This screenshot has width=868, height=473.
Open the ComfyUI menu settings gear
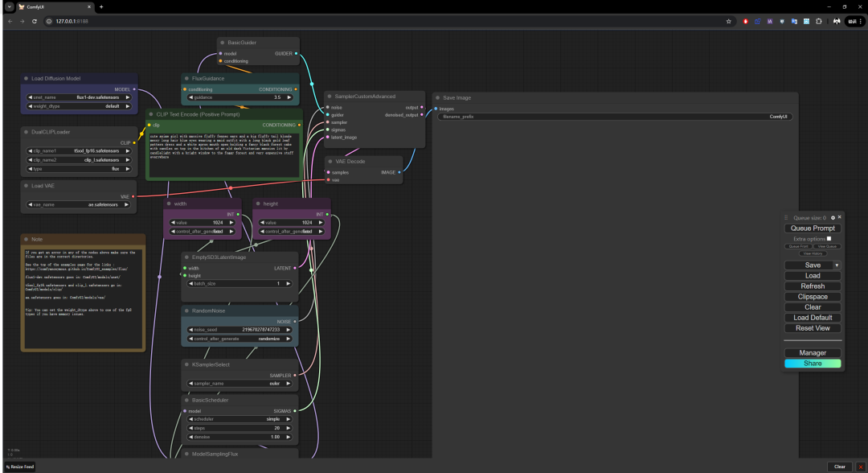click(833, 217)
